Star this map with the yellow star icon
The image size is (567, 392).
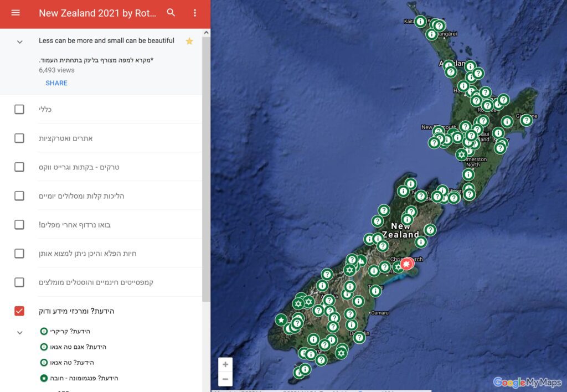189,41
